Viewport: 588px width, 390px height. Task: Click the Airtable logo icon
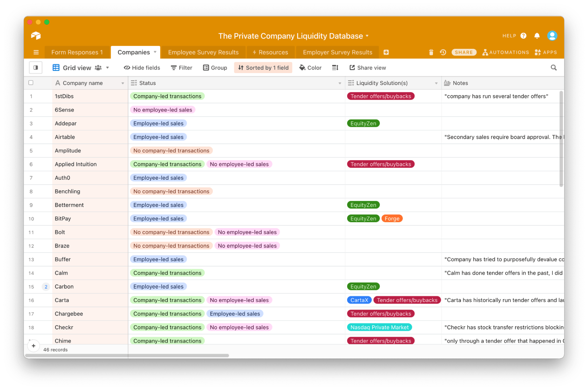click(36, 36)
